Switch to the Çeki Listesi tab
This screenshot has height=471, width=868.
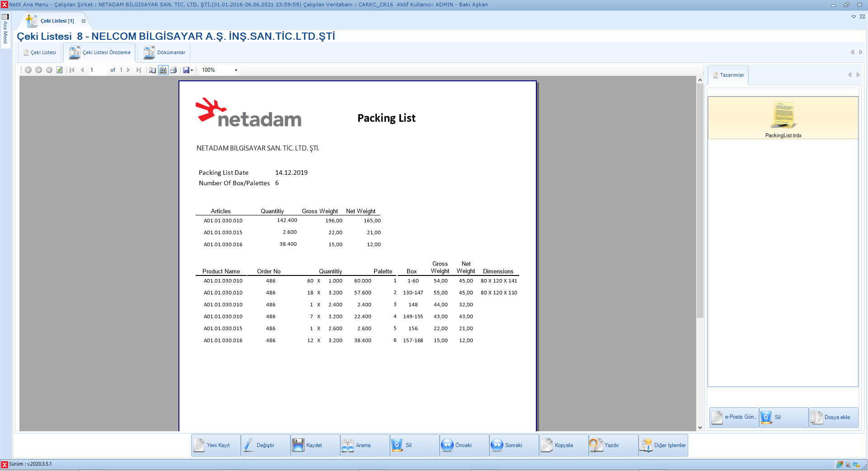(x=40, y=52)
